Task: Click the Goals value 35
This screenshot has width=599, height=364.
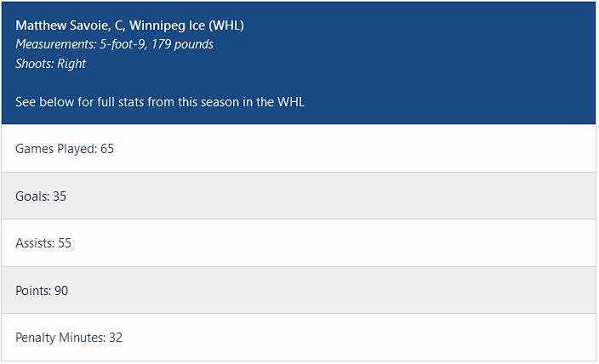Action: tap(60, 196)
